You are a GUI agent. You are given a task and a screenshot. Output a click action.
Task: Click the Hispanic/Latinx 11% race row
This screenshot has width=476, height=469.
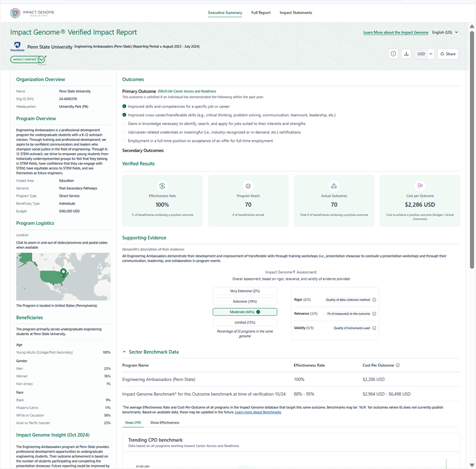click(x=63, y=407)
